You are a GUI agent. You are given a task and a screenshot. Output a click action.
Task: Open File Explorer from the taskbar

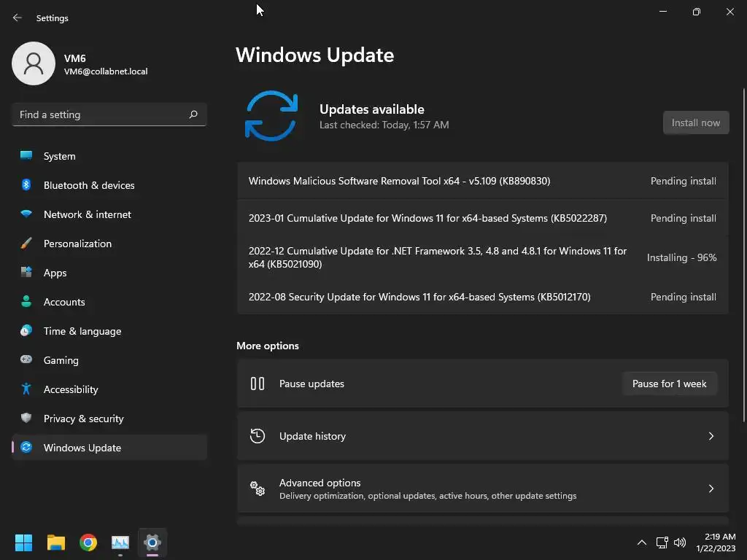click(55, 542)
